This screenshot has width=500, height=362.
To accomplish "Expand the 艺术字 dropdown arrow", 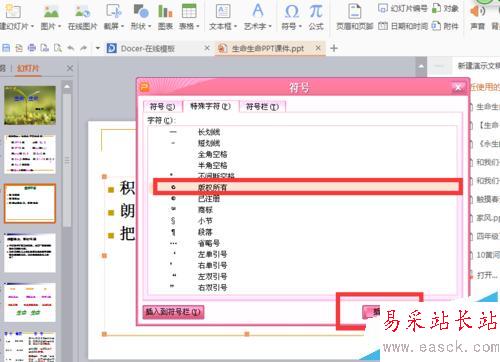I will pyautogui.click(x=270, y=26).
